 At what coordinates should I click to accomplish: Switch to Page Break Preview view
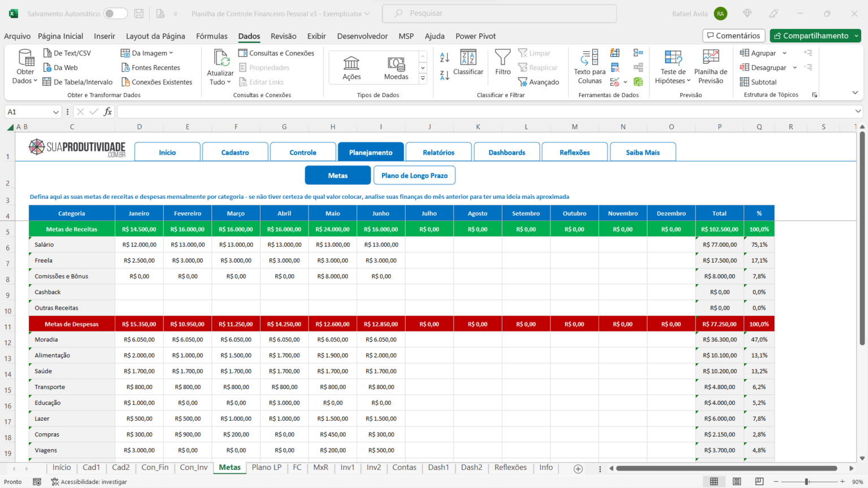click(759, 482)
